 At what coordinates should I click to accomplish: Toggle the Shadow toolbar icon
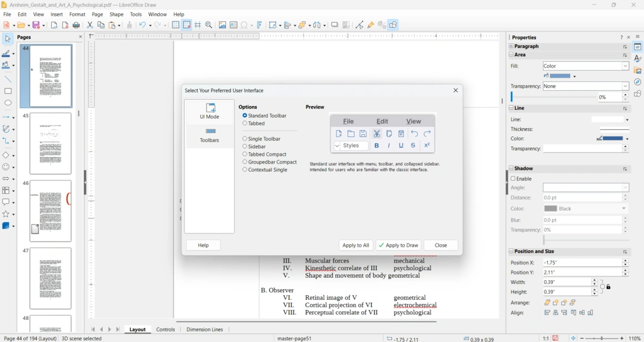[x=335, y=25]
